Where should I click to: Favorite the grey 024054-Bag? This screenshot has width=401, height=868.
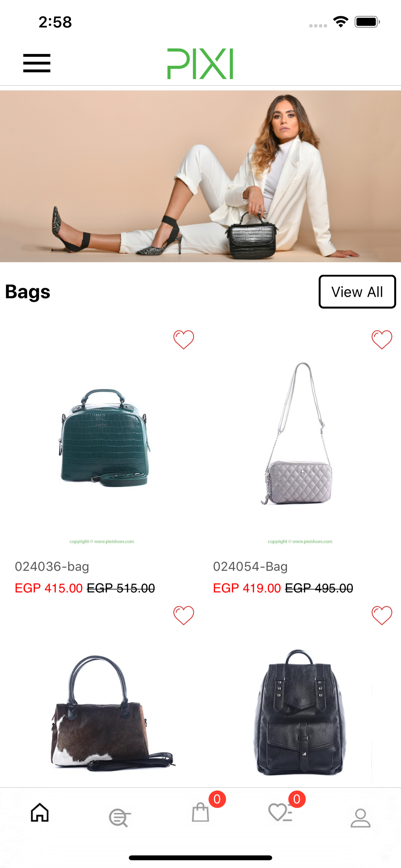point(382,339)
